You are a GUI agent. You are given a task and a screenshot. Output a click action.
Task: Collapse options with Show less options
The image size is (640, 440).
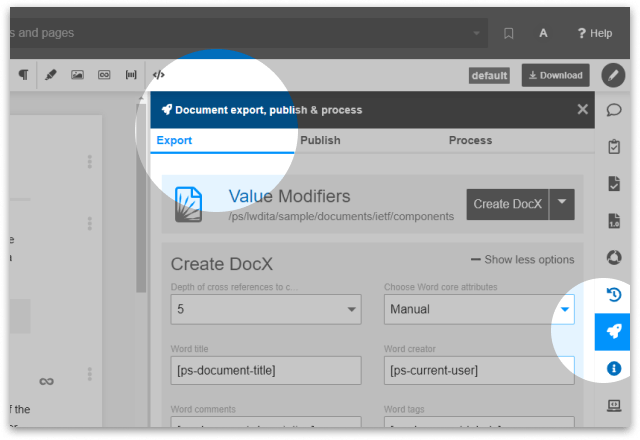(522, 260)
